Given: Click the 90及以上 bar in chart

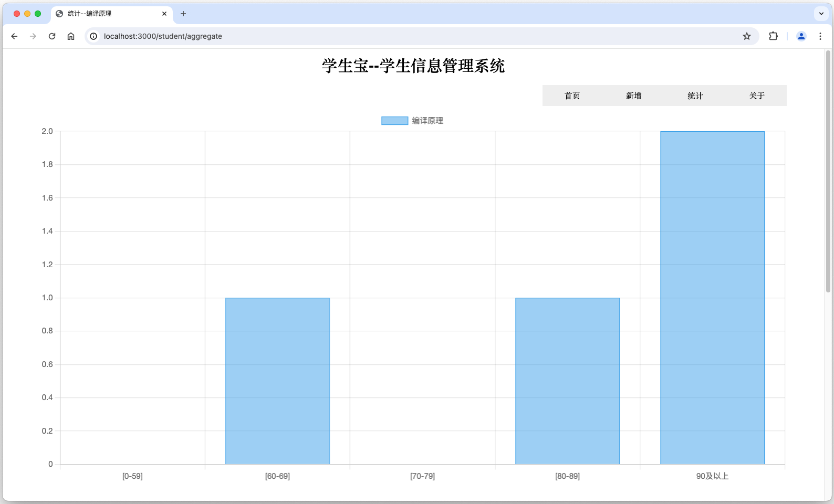Looking at the screenshot, I should 712,298.
